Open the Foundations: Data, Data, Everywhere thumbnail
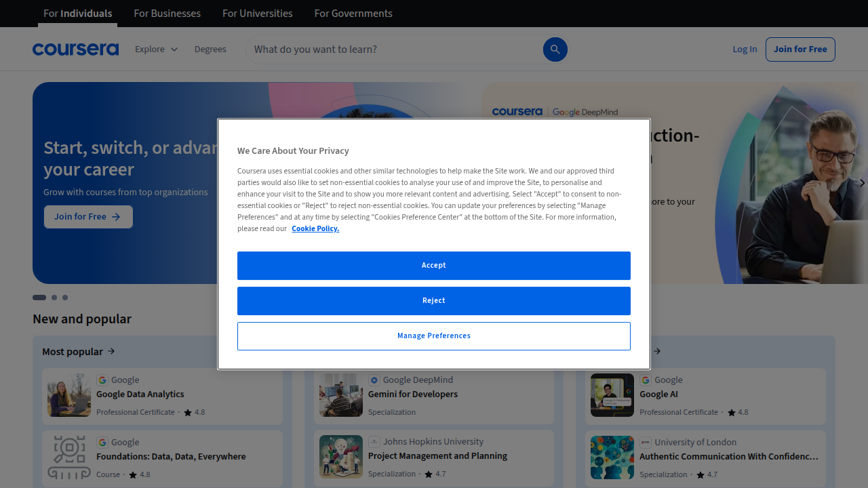Viewport: 868px width, 488px height. coord(69,457)
